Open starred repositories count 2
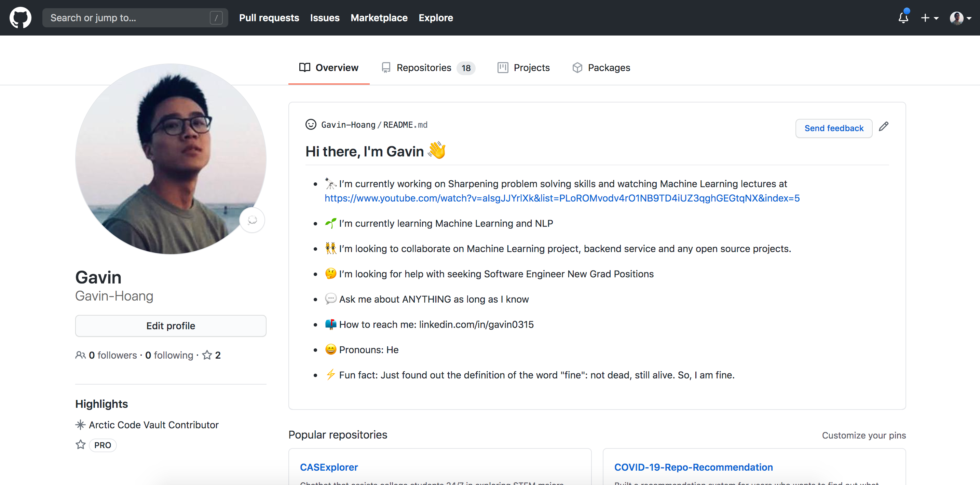Screen dimensions: 980x485 pyautogui.click(x=212, y=355)
